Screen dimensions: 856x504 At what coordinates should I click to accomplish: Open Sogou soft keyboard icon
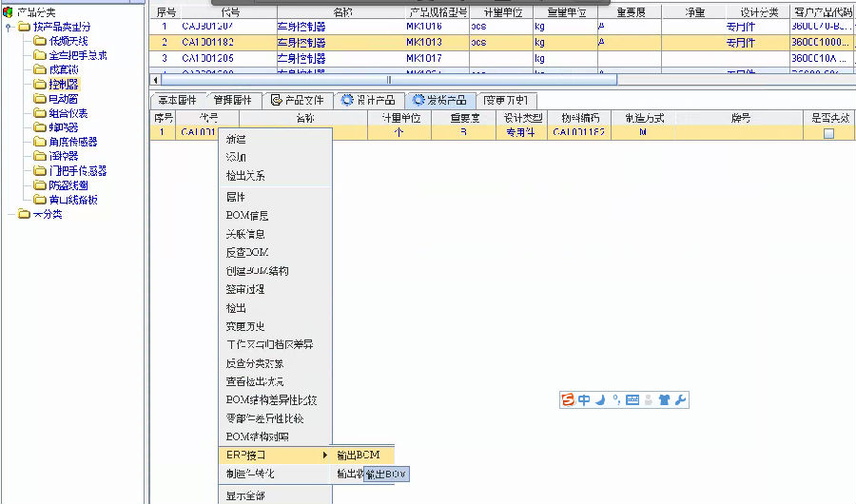(x=632, y=400)
